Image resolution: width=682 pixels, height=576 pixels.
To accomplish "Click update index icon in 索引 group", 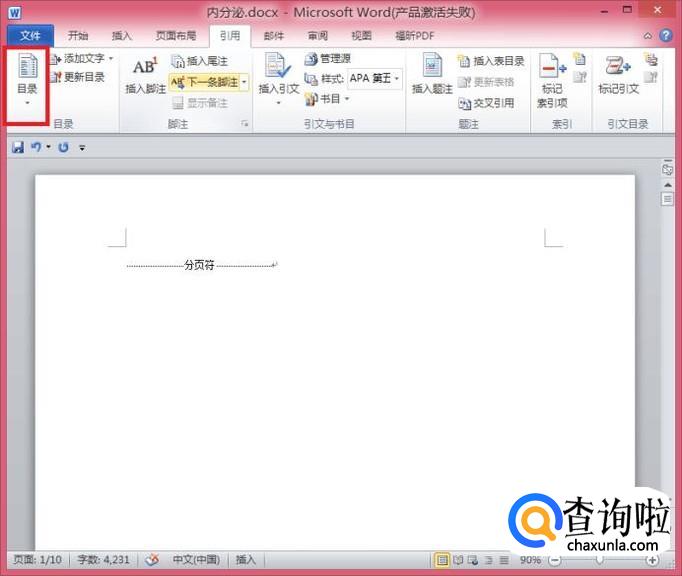I will pos(579,77).
